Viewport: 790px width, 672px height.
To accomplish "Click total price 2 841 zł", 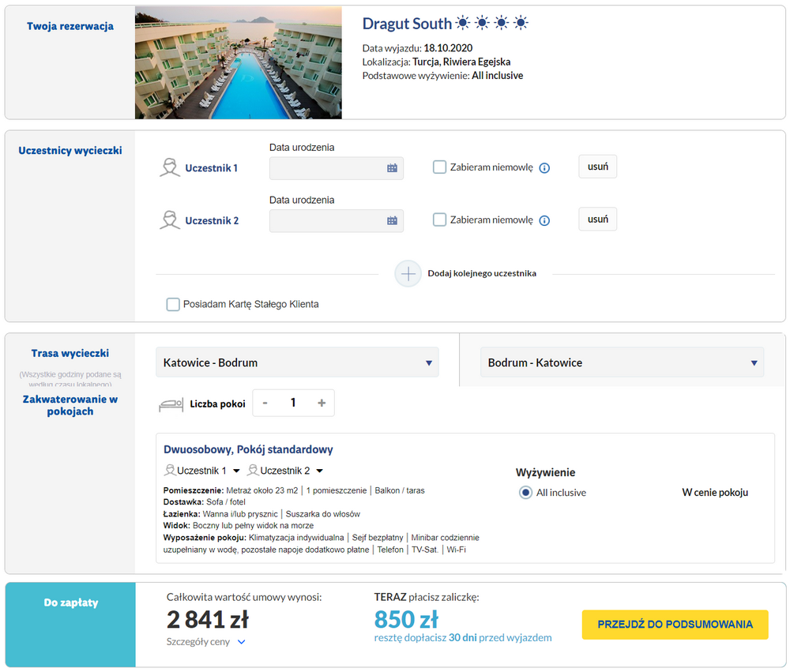I will (x=208, y=620).
